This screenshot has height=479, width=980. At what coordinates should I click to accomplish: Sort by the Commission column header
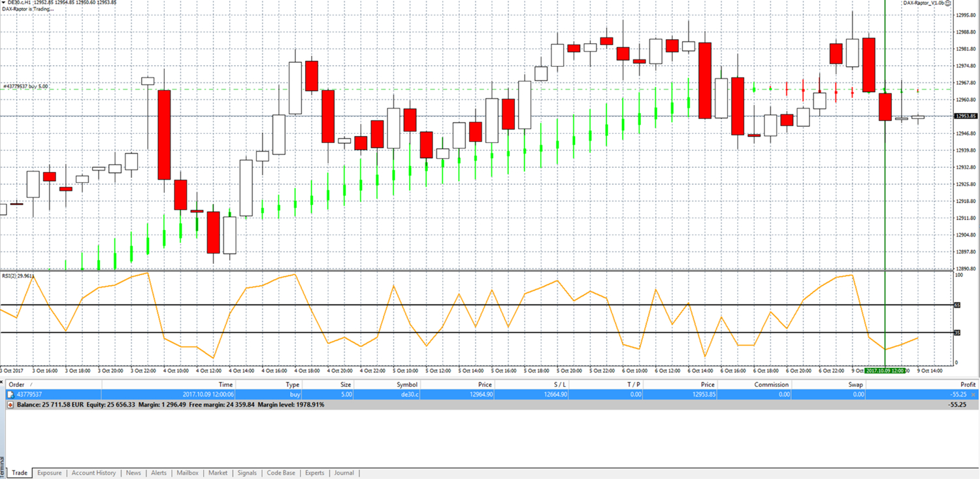click(755, 385)
